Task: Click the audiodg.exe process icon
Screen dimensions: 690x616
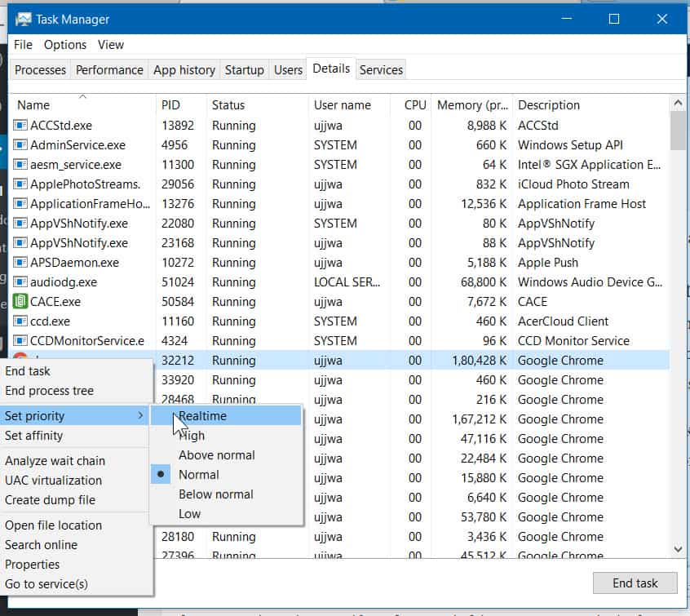Action: pos(20,282)
